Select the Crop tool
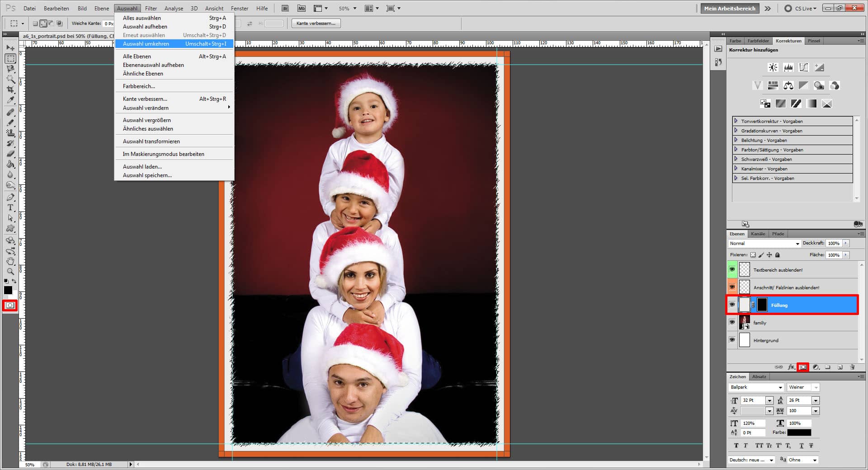This screenshot has height=470, width=868. tap(10, 89)
